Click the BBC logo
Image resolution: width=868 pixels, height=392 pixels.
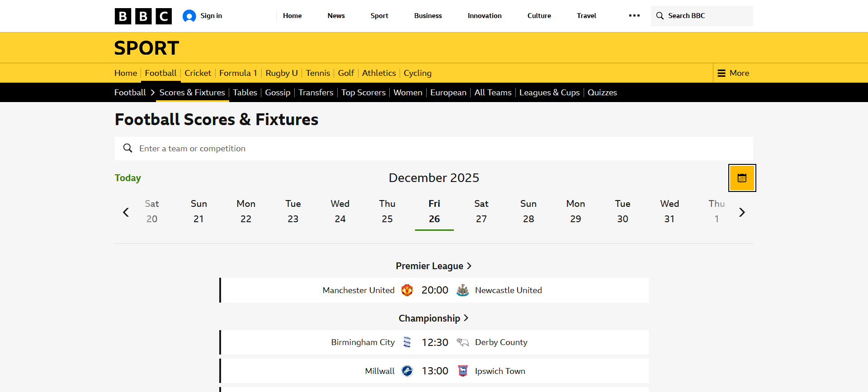143,16
